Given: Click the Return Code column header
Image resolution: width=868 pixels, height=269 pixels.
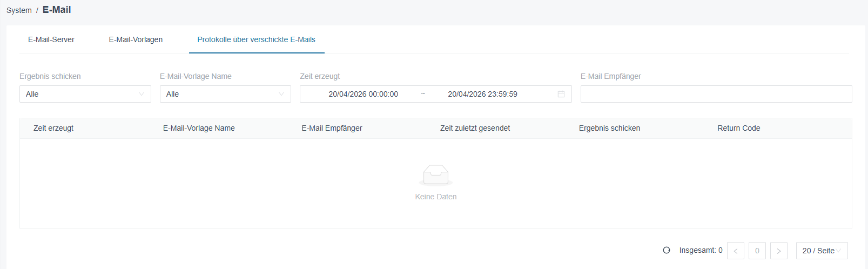Looking at the screenshot, I should (738, 128).
